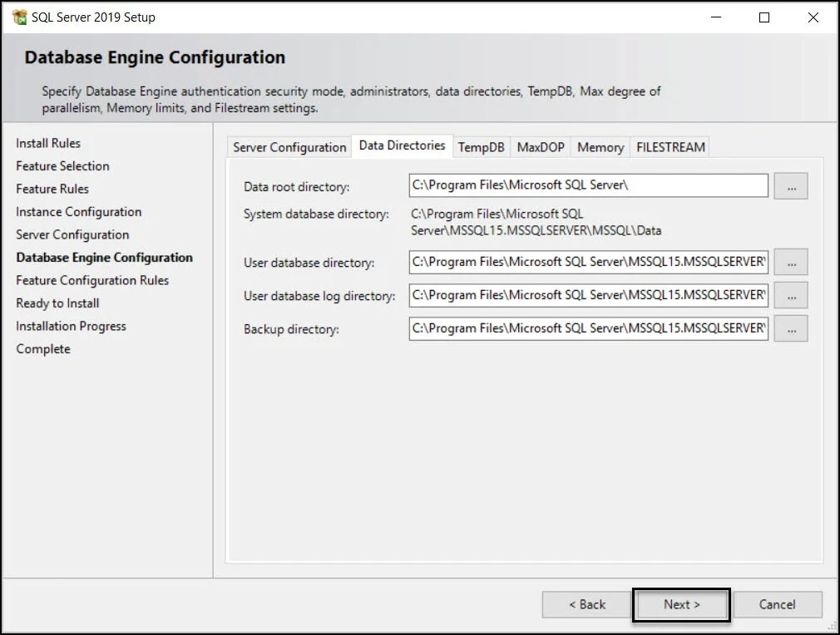Click the User database log directory label

click(319, 296)
